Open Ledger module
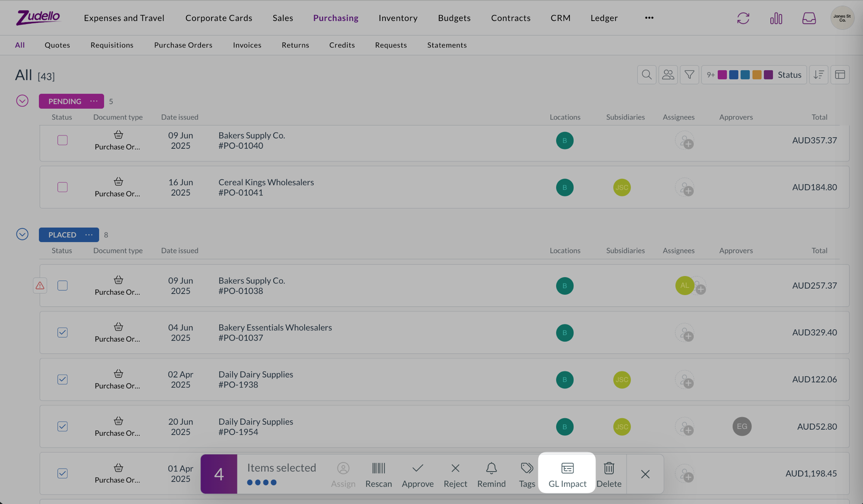Screen dimensions: 863x504 (x=604, y=18)
